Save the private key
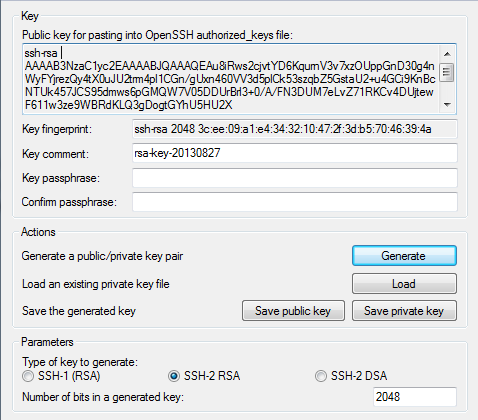 [x=404, y=311]
